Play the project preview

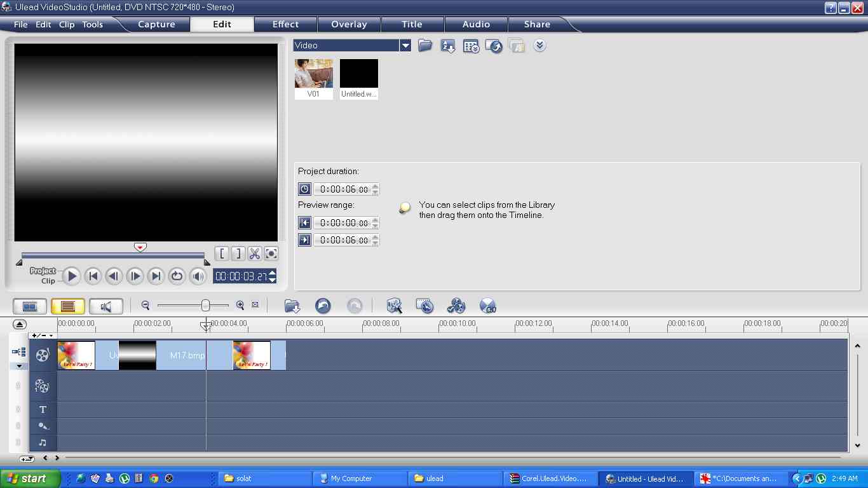[x=72, y=276]
